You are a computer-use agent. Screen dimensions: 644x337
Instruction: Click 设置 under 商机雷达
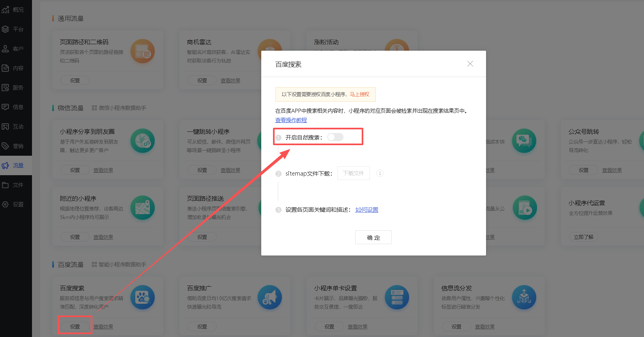point(202,80)
